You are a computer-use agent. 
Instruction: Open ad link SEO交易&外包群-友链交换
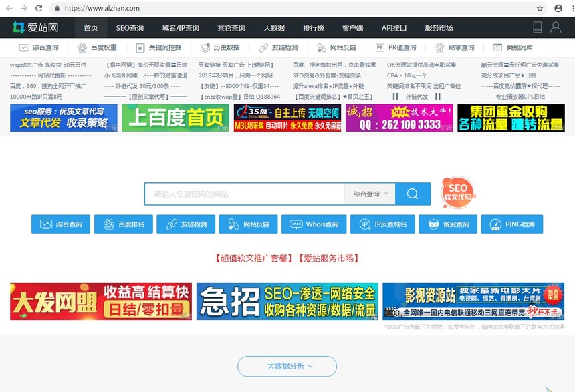327,75
